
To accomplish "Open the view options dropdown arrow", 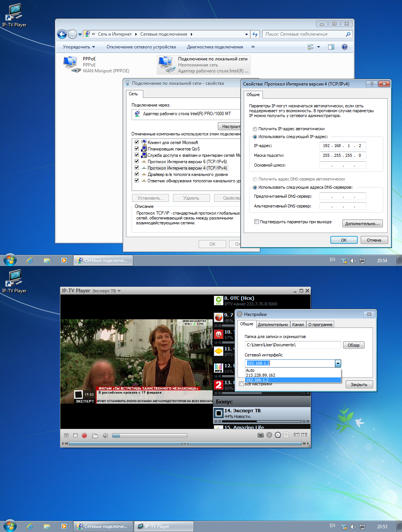I will [x=319, y=47].
